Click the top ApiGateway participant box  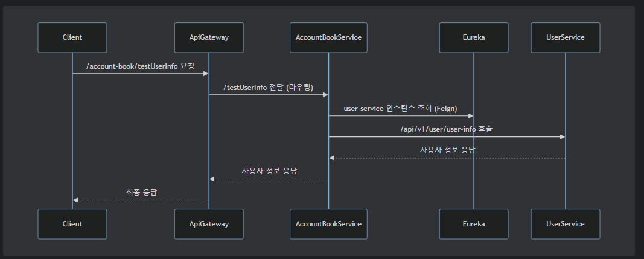pyautogui.click(x=209, y=37)
